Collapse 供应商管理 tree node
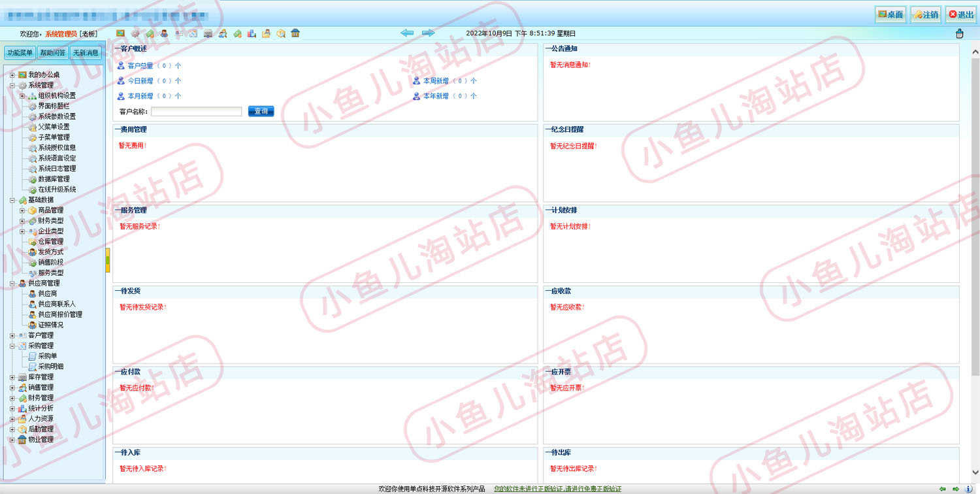The width and height of the screenshot is (980, 494). 12,284
